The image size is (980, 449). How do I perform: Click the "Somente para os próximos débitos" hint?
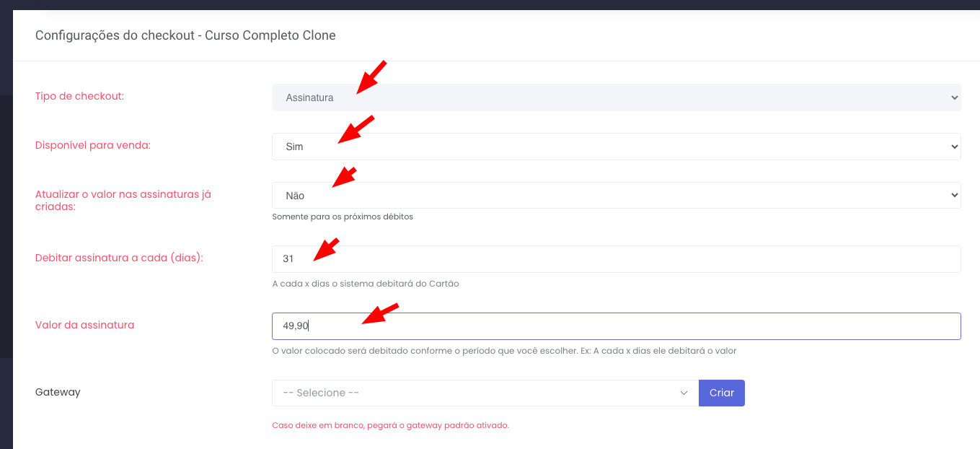(343, 217)
